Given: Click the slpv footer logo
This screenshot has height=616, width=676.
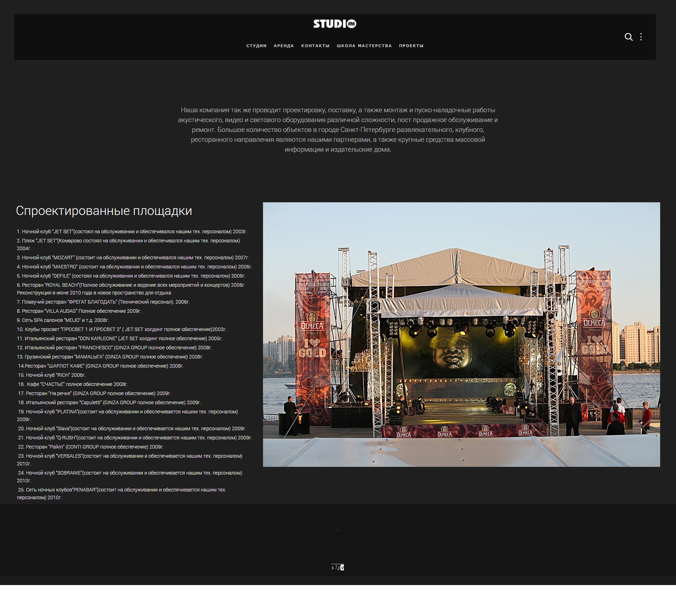Looking at the screenshot, I should pos(337,567).
